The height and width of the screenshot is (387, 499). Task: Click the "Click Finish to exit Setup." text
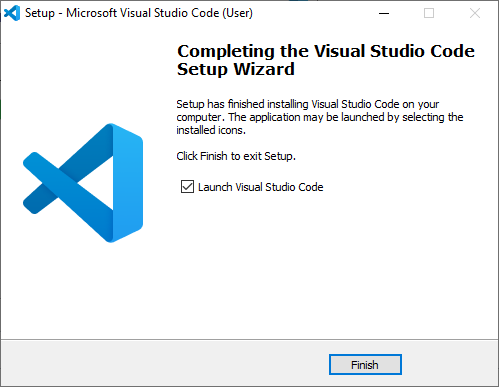[x=236, y=156]
